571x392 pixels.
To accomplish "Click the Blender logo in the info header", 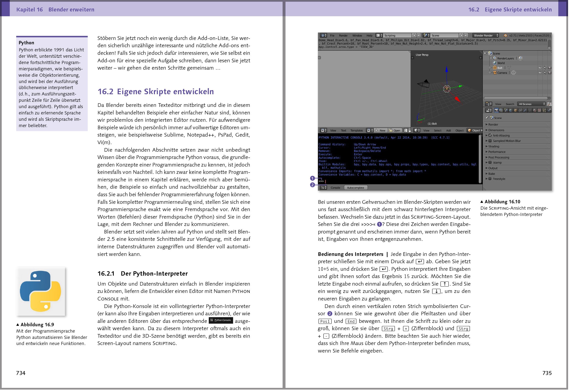I will [x=505, y=35].
